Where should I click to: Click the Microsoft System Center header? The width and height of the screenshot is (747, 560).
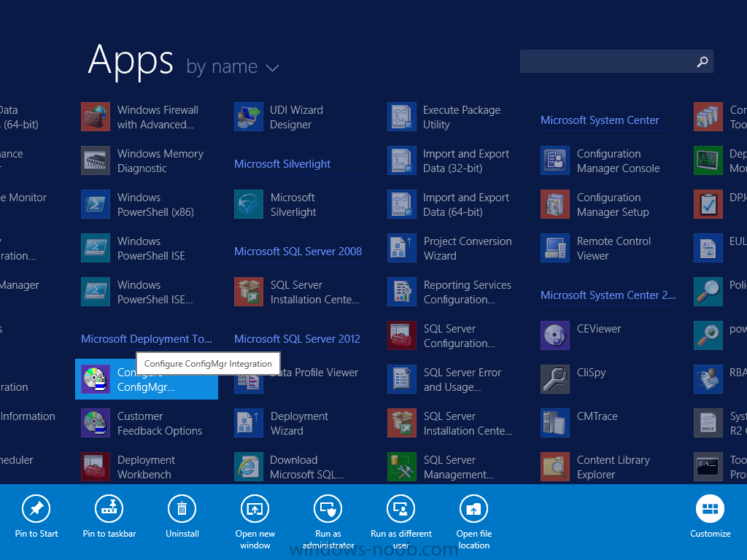(x=600, y=120)
